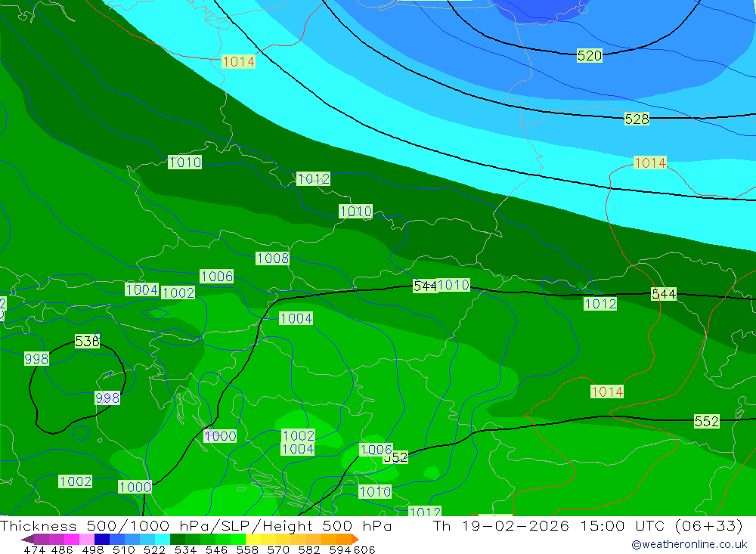756x554 pixels.
Task: Click the 582 legend value
Action: click(x=309, y=550)
